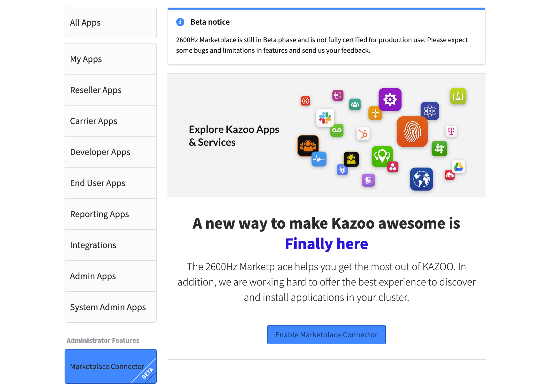Click the Slack app icon
This screenshot has height=392, width=552.
pos(325,118)
